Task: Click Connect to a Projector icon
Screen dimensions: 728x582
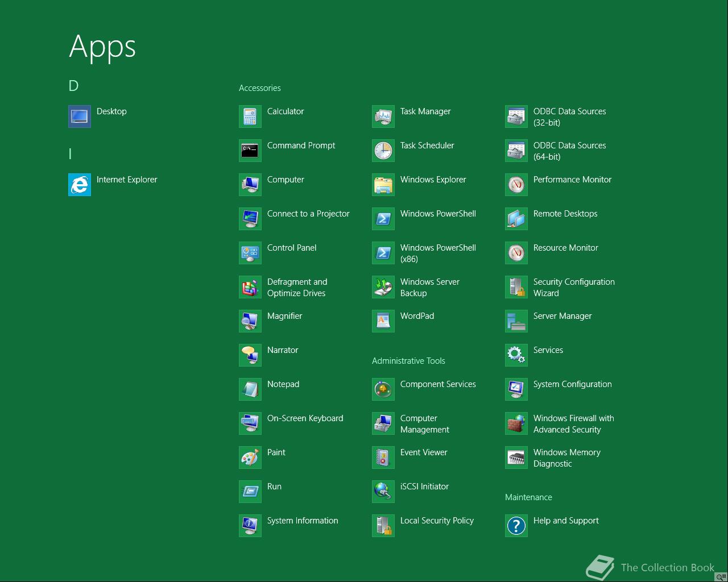Action: pos(250,219)
